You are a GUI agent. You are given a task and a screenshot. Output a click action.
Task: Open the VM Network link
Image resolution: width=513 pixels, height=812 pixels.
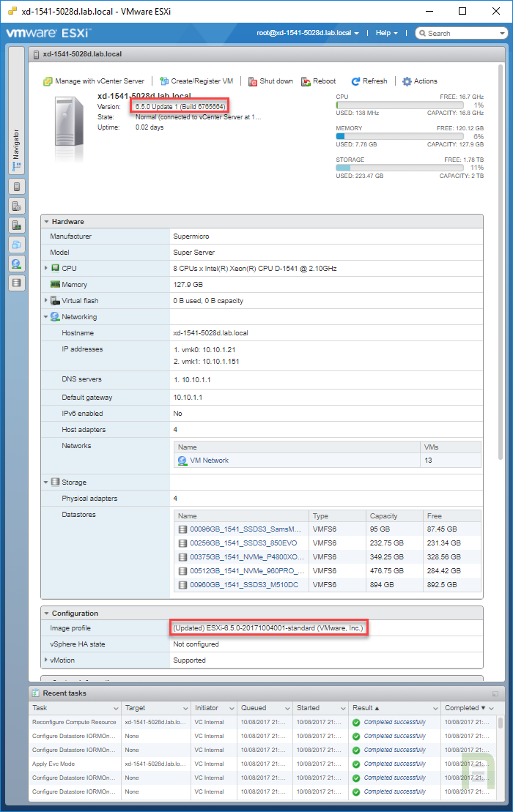(209, 461)
